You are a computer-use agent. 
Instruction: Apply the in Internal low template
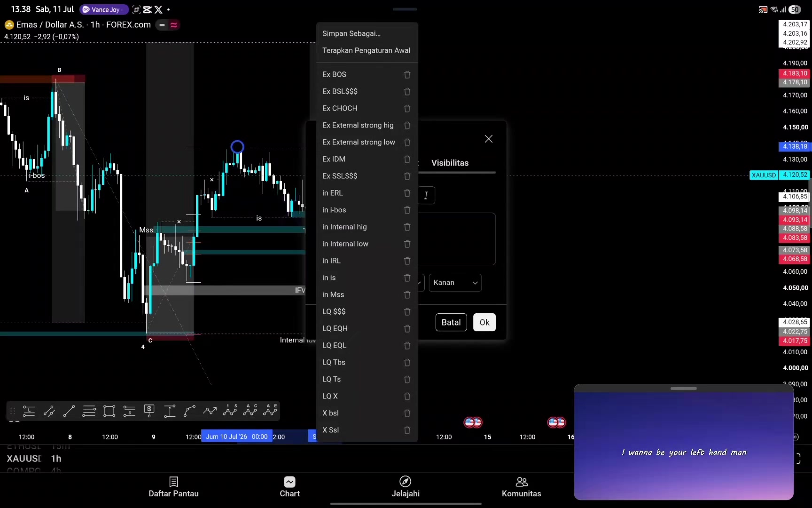point(345,244)
